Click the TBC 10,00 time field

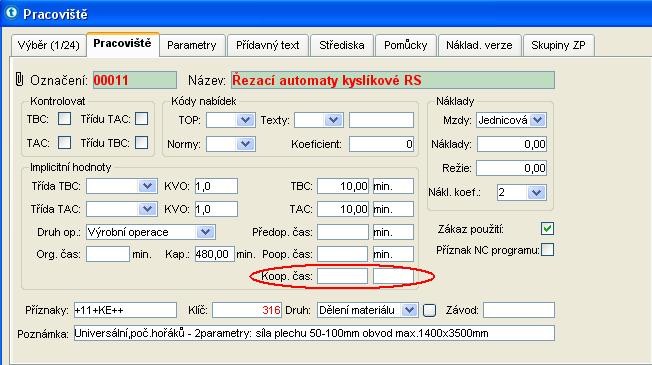tap(343, 186)
